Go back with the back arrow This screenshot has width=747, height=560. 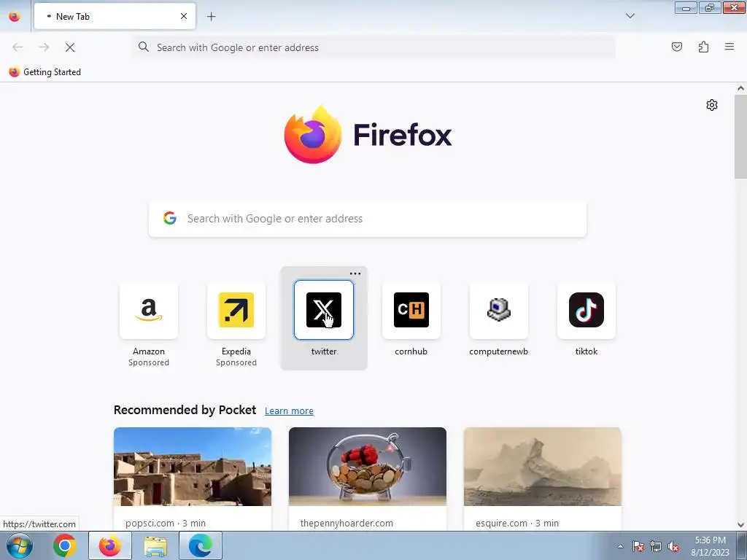pos(18,47)
